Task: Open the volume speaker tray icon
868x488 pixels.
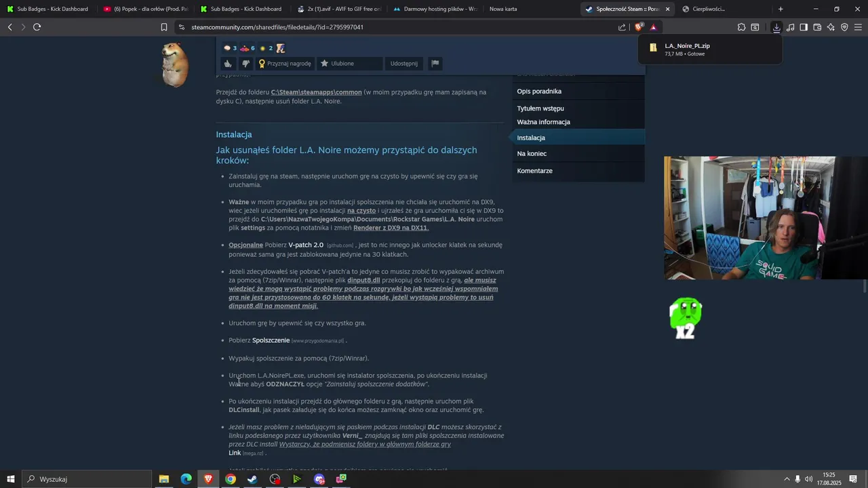Action: (x=808, y=479)
